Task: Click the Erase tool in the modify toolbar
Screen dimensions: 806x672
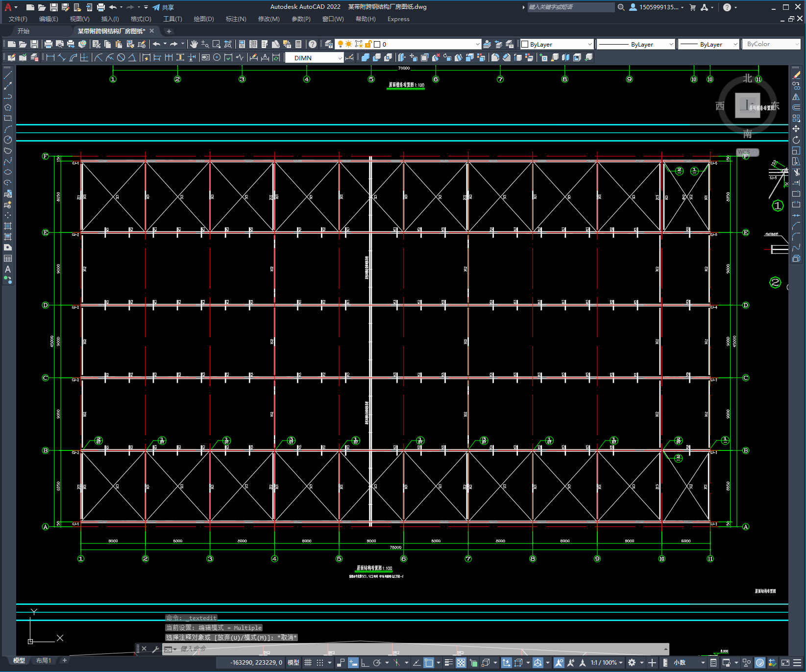Action: (796, 75)
